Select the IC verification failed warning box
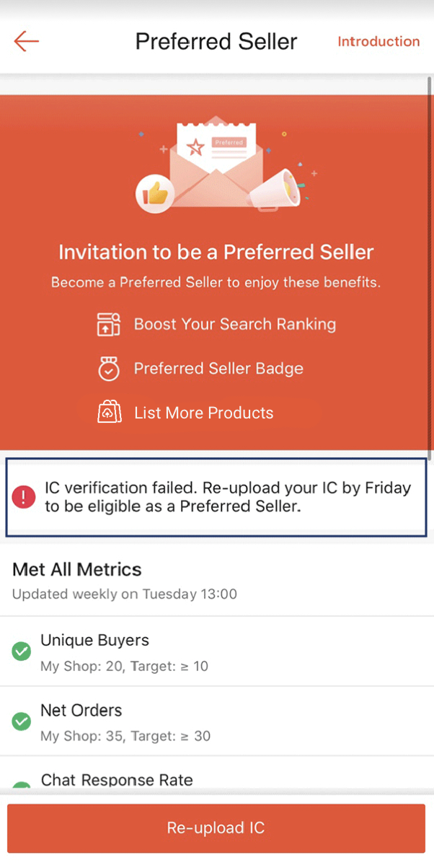434x868 pixels. 216,496
